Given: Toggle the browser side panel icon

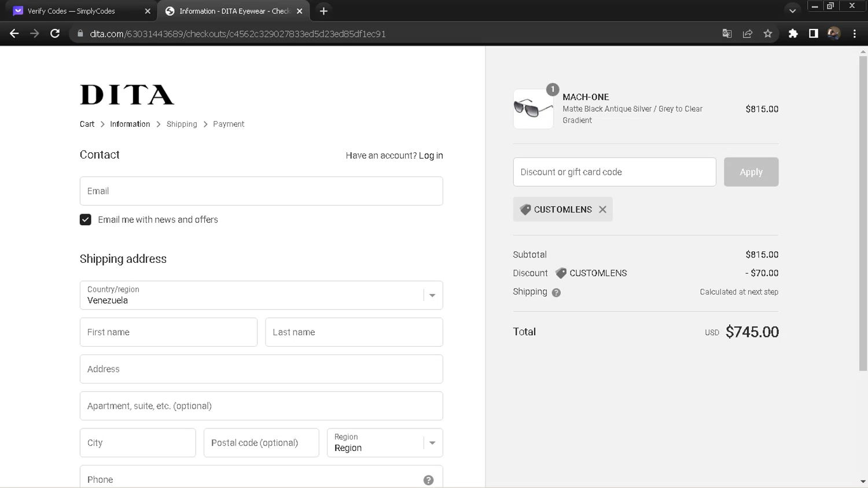Looking at the screenshot, I should pos(814,34).
